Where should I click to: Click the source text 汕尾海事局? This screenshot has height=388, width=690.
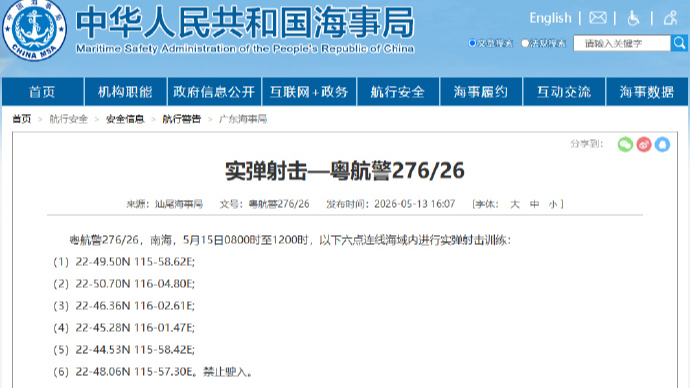(179, 204)
